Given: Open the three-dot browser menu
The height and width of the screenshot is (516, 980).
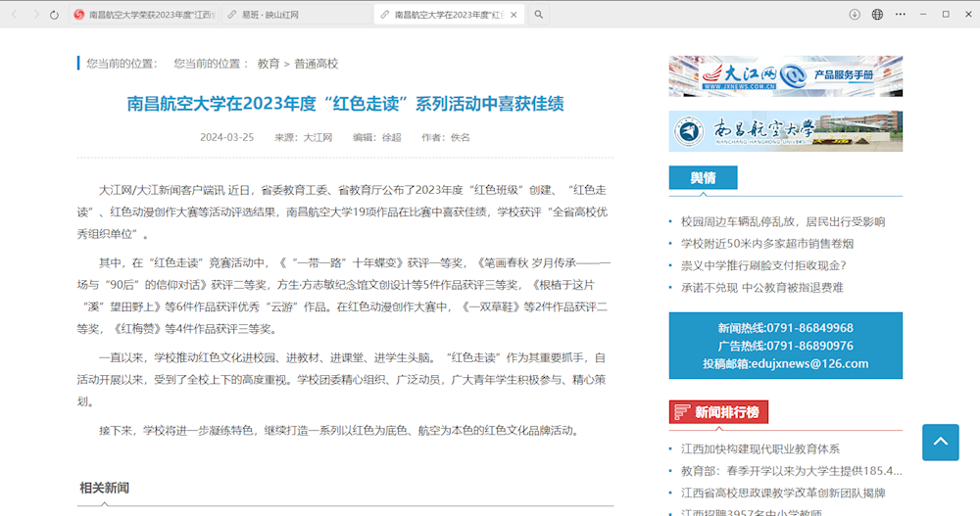Looking at the screenshot, I should [900, 15].
